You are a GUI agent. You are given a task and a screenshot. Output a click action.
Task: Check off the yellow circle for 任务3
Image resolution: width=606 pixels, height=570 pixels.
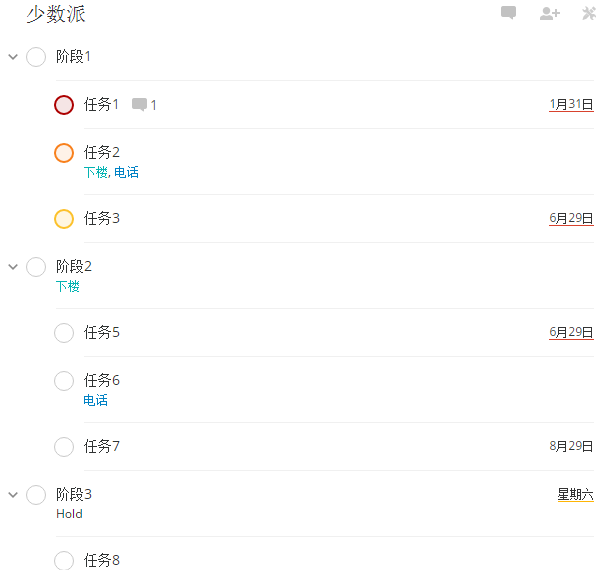pyautogui.click(x=64, y=219)
